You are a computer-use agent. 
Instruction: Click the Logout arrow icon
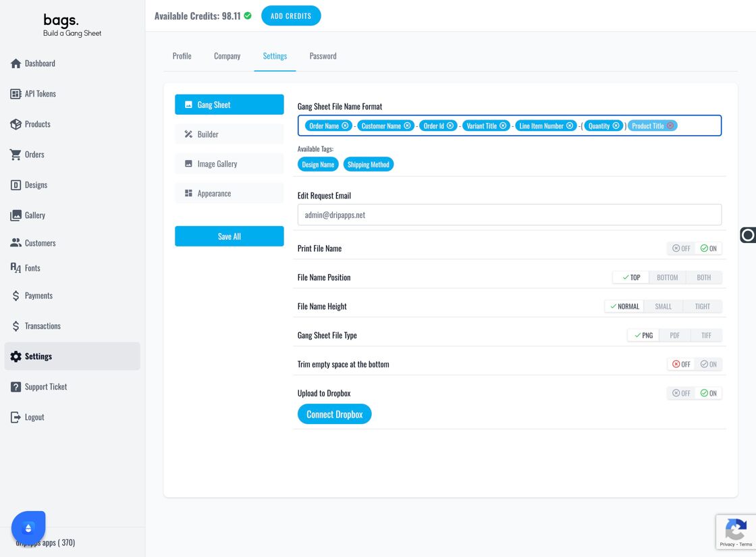click(x=16, y=417)
